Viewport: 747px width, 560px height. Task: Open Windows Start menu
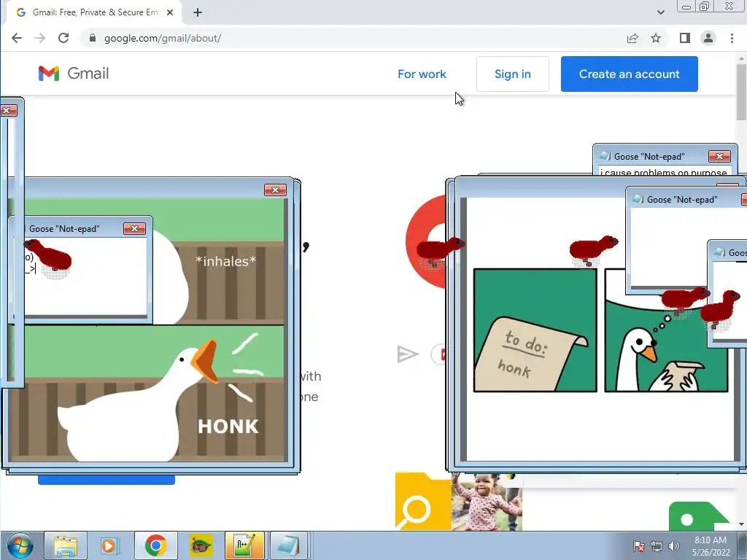[20, 545]
